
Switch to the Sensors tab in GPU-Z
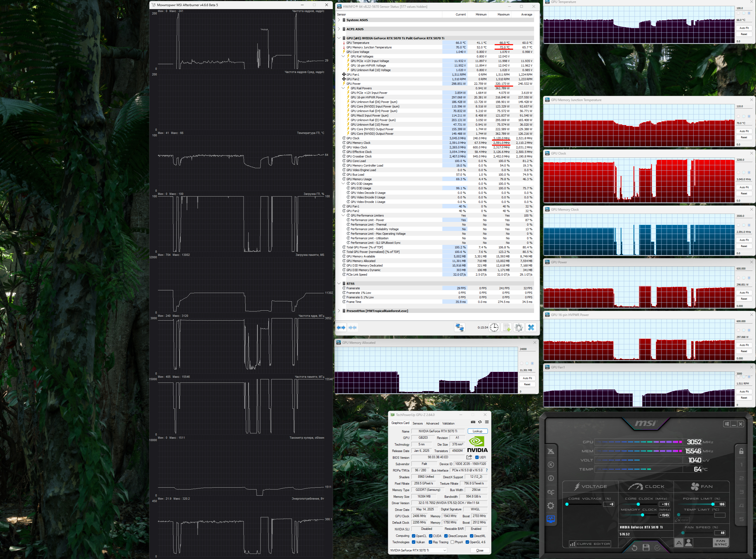[417, 423]
